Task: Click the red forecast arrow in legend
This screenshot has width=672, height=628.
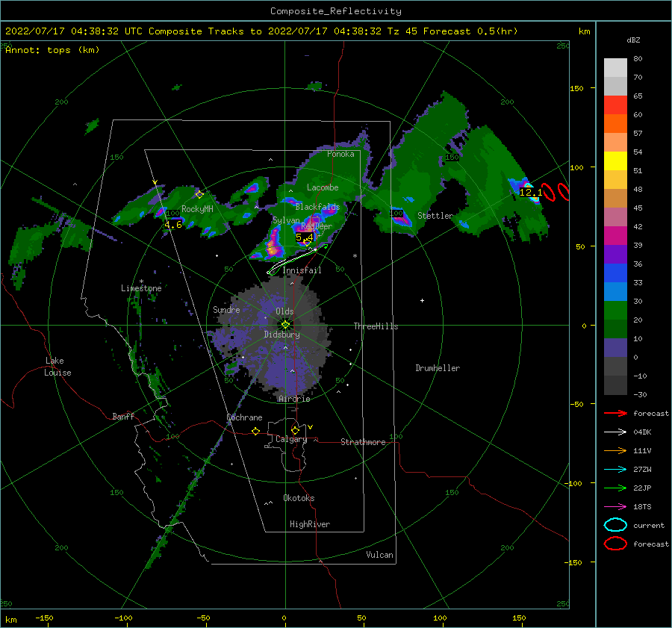Action: click(x=615, y=413)
